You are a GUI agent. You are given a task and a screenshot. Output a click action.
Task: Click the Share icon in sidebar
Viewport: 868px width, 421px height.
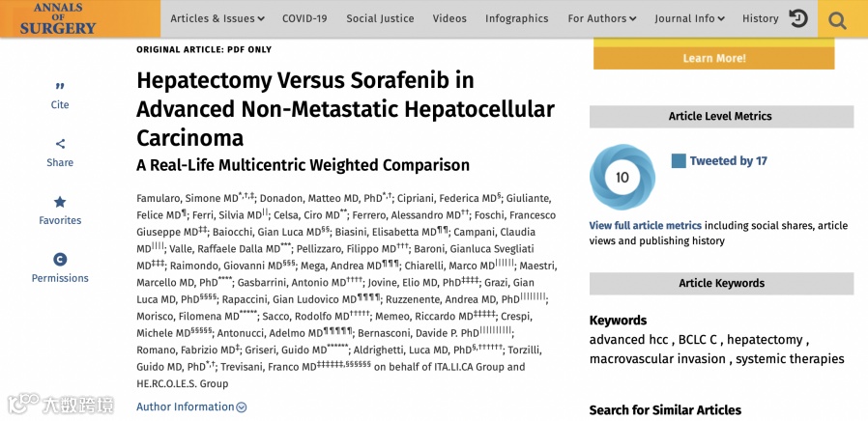click(x=60, y=144)
